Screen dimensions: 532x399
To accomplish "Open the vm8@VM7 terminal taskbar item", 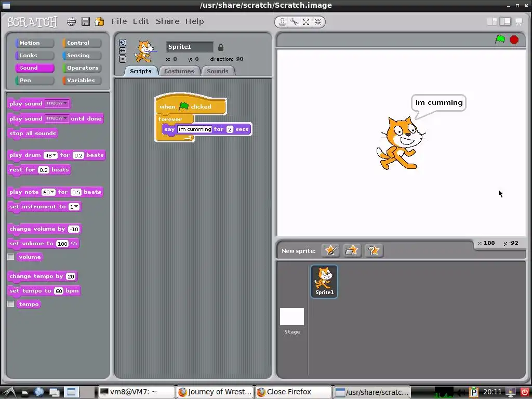I will point(137,392).
